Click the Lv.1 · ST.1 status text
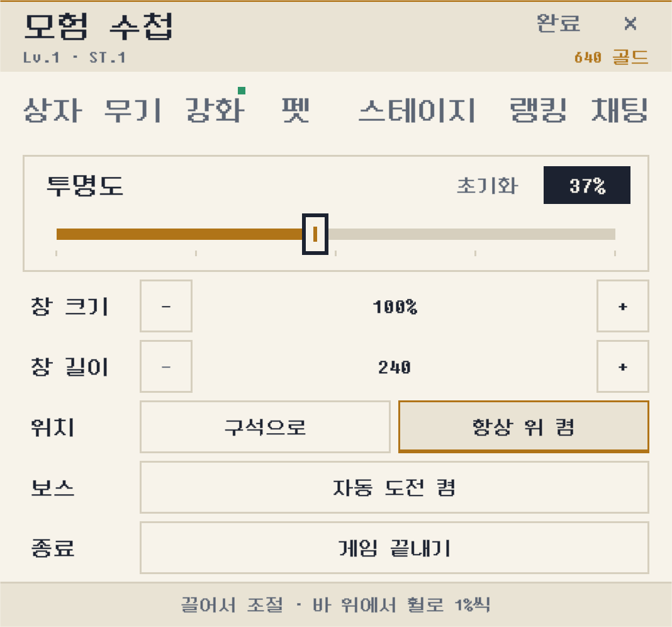The width and height of the screenshot is (672, 627). (75, 57)
